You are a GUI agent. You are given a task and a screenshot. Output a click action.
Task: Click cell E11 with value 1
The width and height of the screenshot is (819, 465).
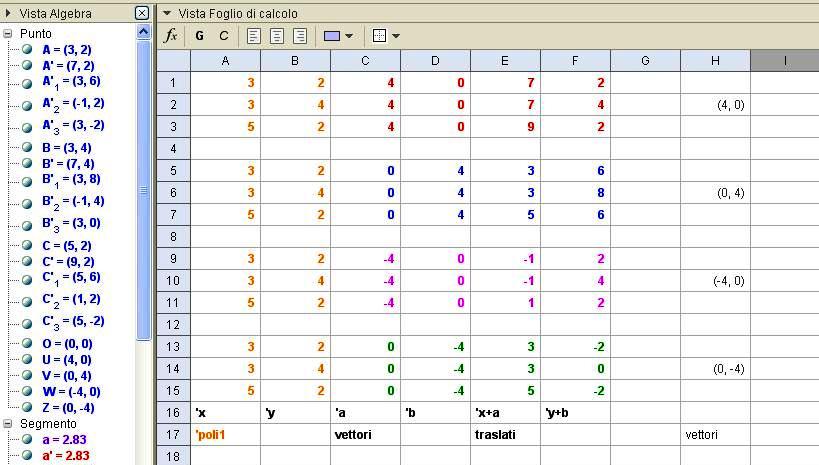[x=505, y=303]
